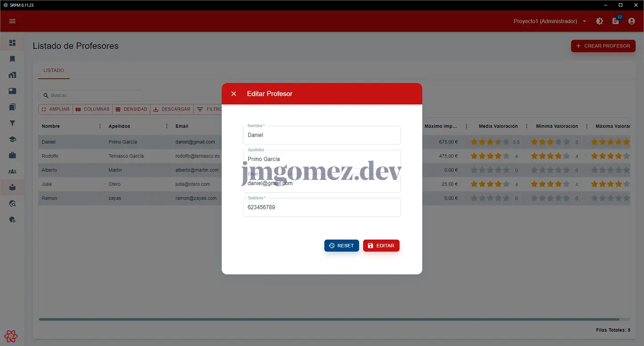The width and height of the screenshot is (644, 346).
Task: Open column menu for Media Valoración header
Action: [527, 126]
